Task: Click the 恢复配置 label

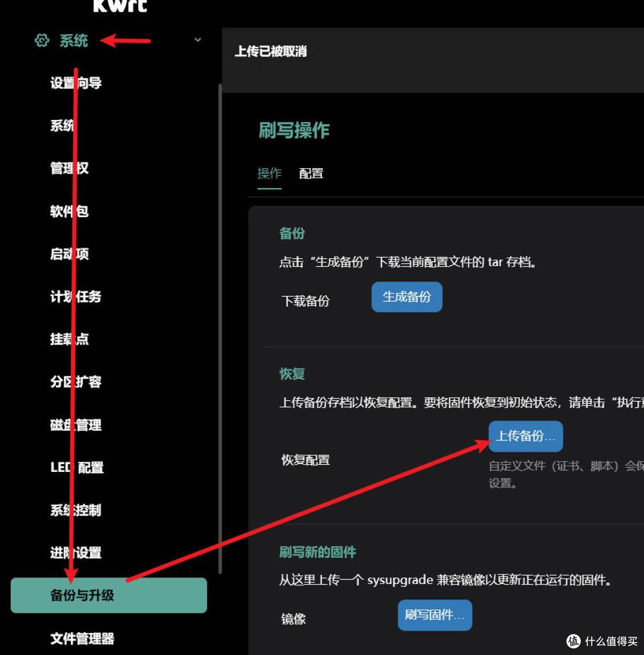Action: tap(306, 460)
